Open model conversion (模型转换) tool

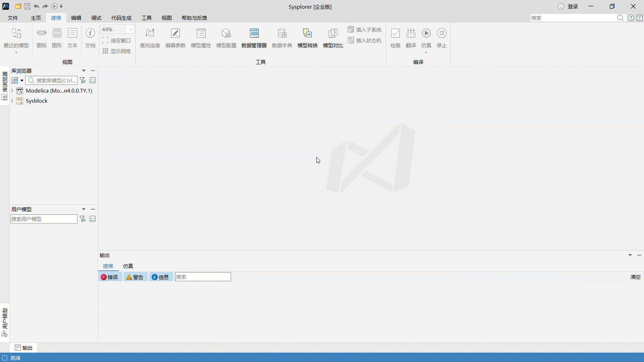point(308,38)
